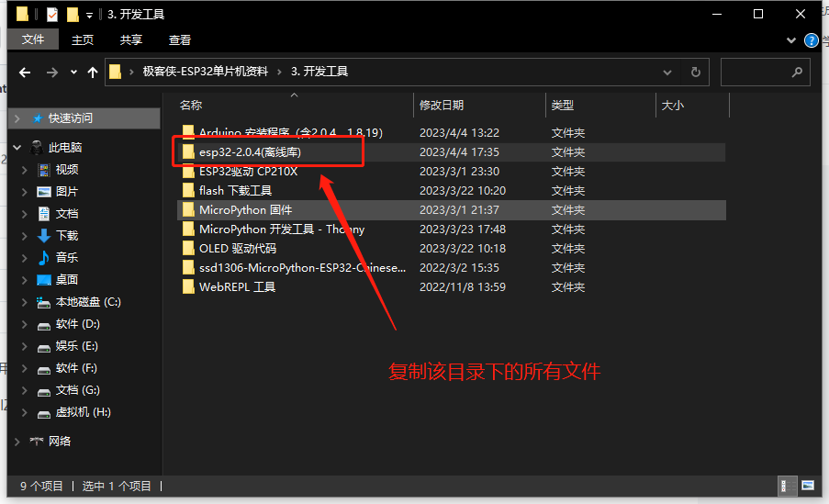This screenshot has height=504, width=829.
Task: Select the esp32-2.0.4(离线库) folder
Action: [x=250, y=152]
